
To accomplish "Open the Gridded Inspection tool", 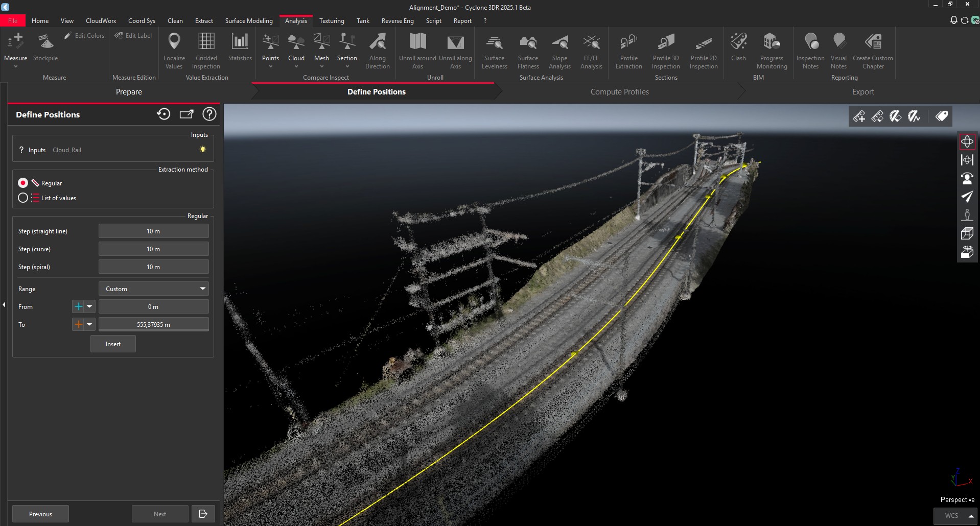I will click(x=206, y=50).
